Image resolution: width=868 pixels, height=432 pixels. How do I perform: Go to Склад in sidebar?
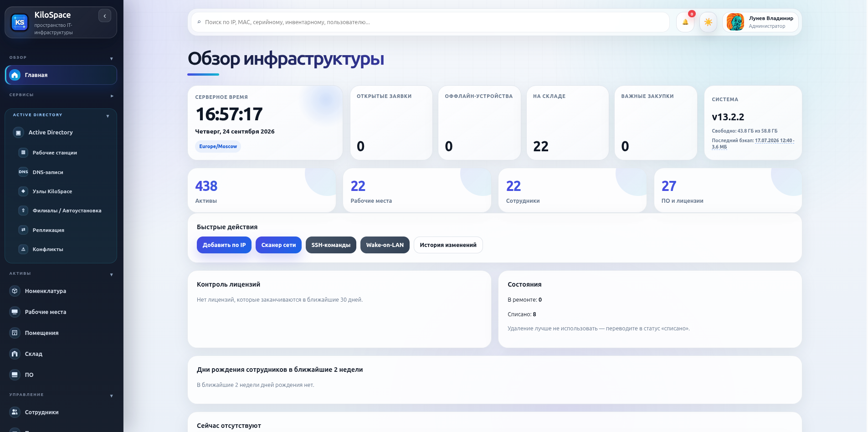click(x=61, y=354)
